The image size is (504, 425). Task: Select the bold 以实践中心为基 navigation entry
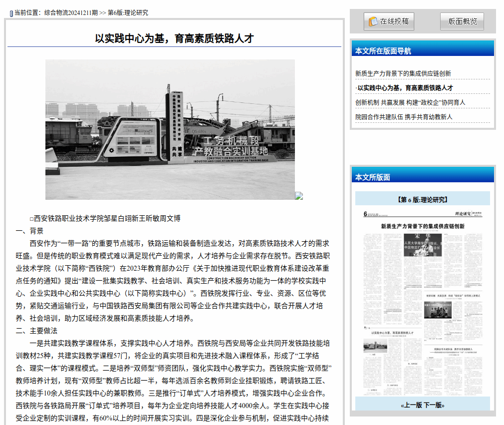point(405,88)
